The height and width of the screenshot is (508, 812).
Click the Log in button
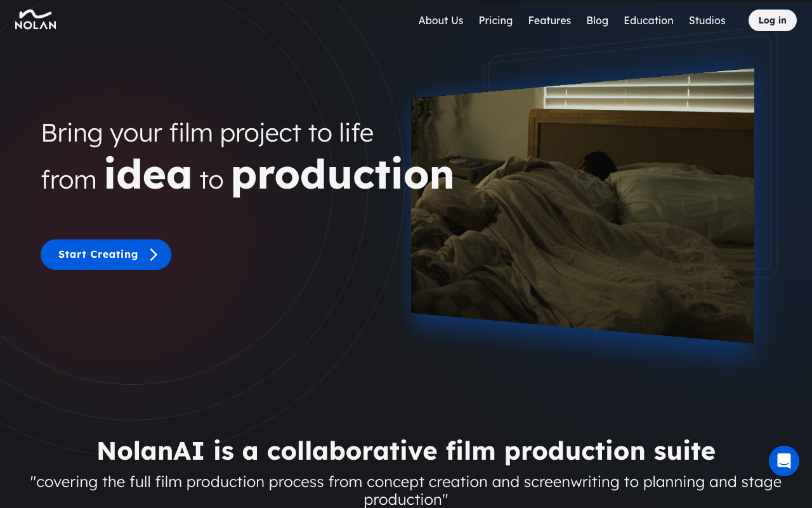point(772,20)
